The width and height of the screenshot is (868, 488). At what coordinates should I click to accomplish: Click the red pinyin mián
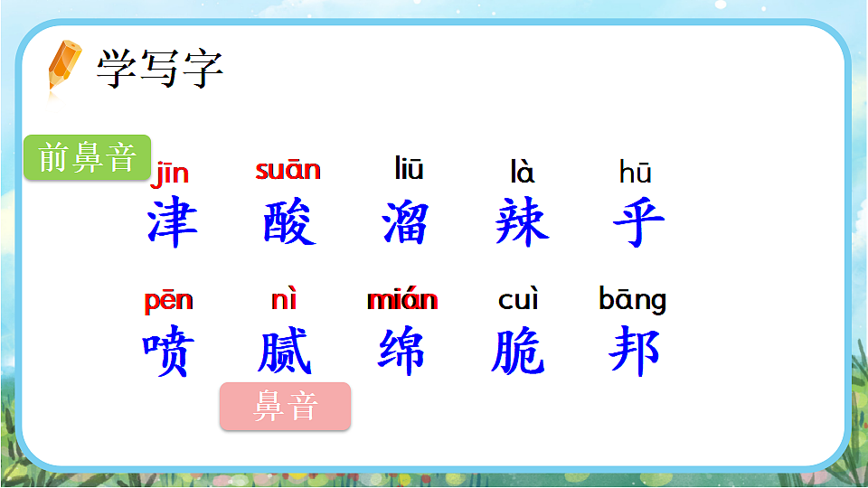tap(402, 300)
